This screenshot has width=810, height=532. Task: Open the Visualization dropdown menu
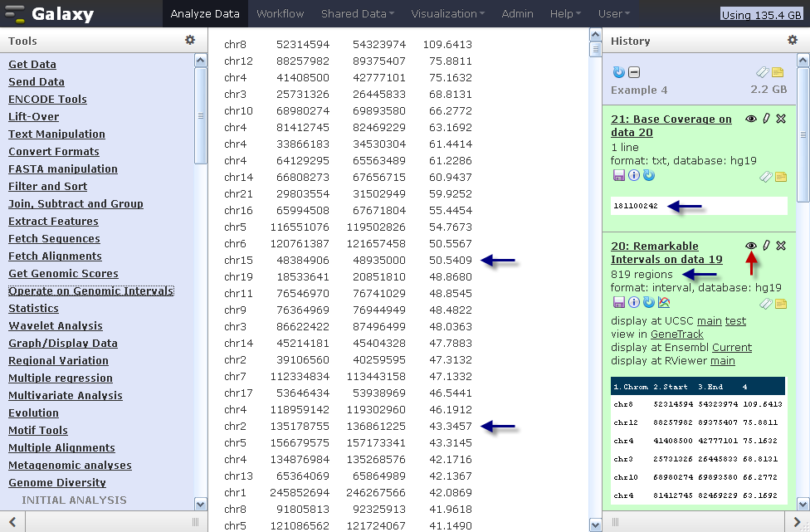click(x=447, y=14)
